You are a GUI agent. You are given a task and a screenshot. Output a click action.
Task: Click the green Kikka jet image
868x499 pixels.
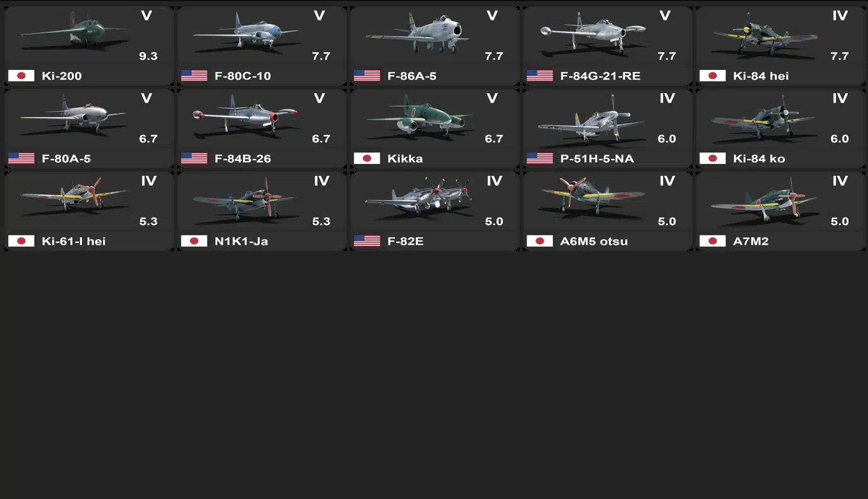[x=419, y=117]
